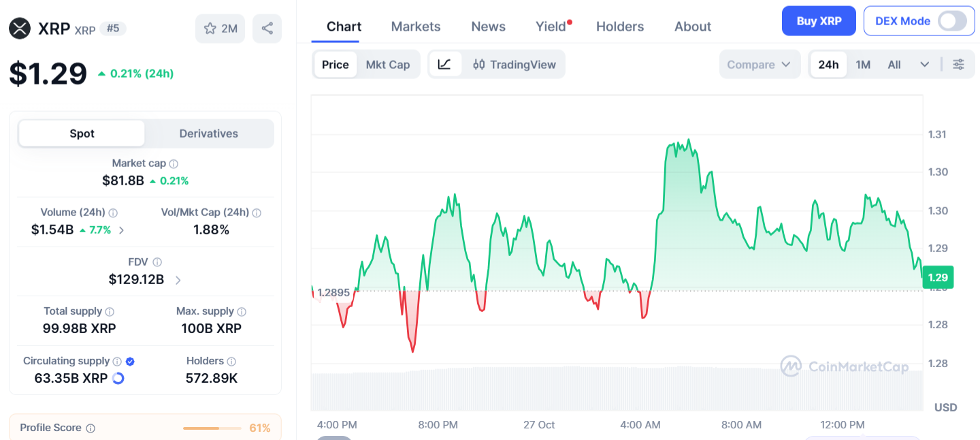Image resolution: width=980 pixels, height=440 pixels.
Task: Open the Chart tab
Action: click(344, 27)
